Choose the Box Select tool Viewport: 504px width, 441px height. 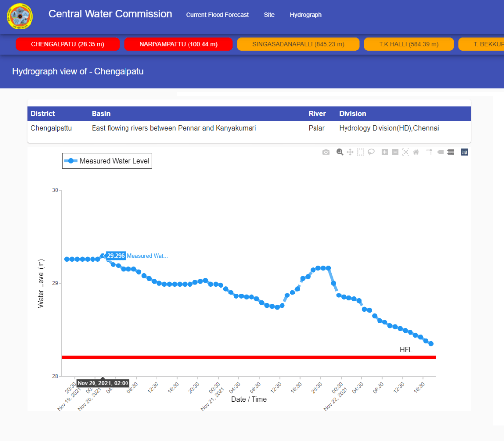coord(361,152)
